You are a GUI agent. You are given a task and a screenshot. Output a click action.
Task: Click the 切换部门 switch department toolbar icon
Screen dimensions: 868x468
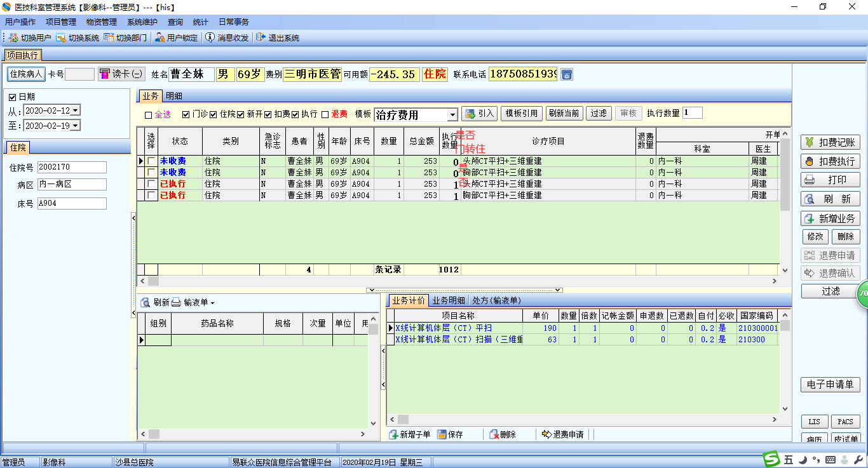[109, 38]
